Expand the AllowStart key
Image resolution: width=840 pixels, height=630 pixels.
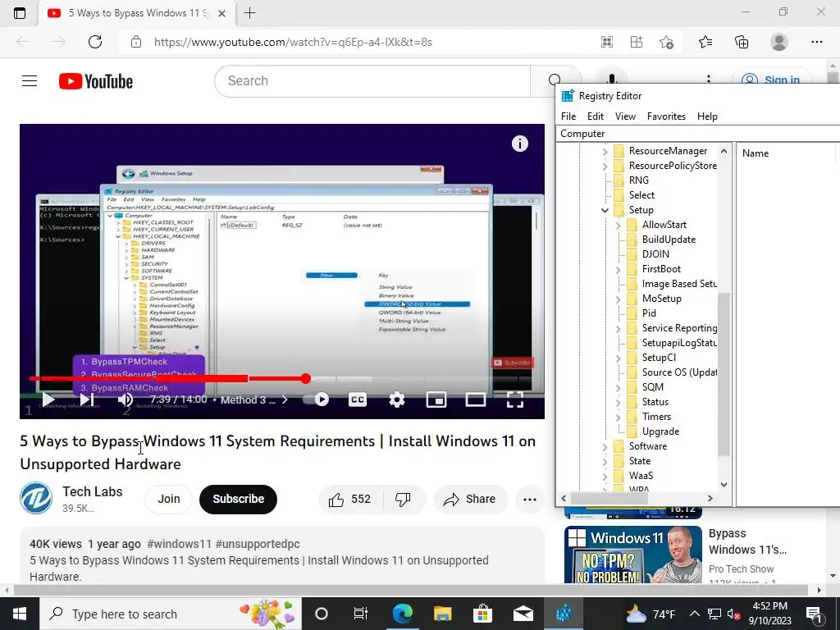[618, 225]
